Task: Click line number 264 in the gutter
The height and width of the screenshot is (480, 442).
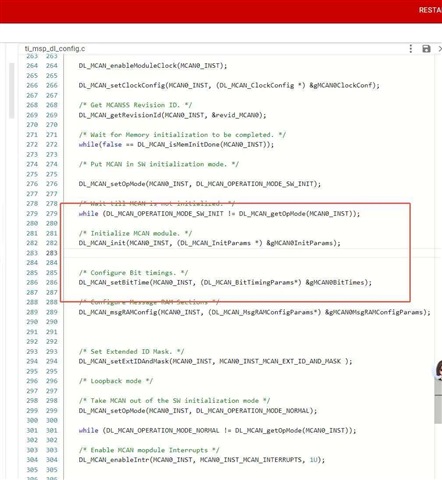Action: point(52,66)
